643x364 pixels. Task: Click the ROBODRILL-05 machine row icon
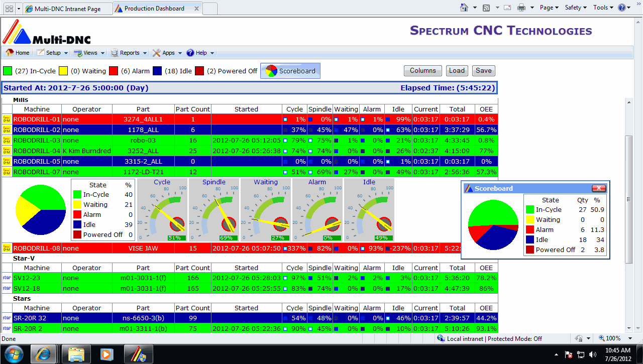pos(7,162)
